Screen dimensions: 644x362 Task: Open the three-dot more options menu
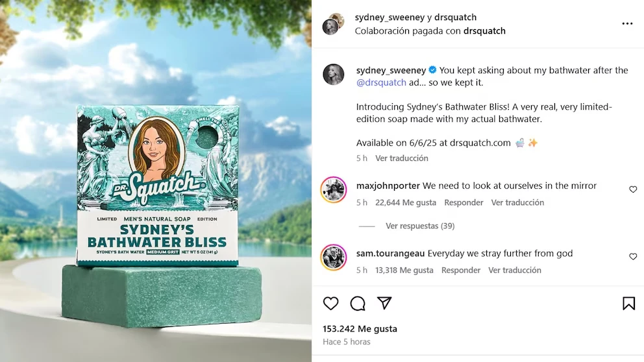tap(627, 24)
